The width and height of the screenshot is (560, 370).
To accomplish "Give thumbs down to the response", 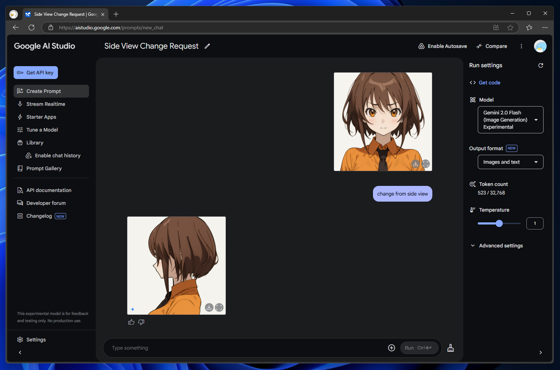I will click(141, 322).
